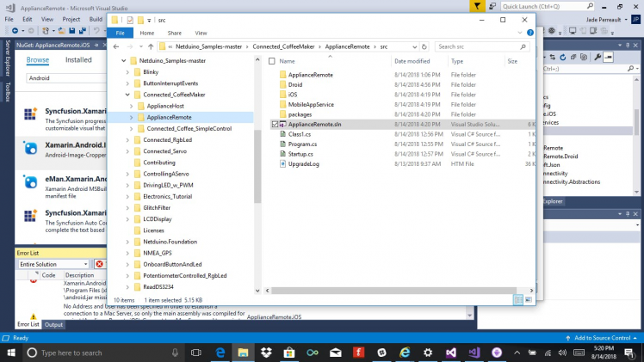
Task: Click the Up one level arrow in Explorer
Action: (152, 46)
